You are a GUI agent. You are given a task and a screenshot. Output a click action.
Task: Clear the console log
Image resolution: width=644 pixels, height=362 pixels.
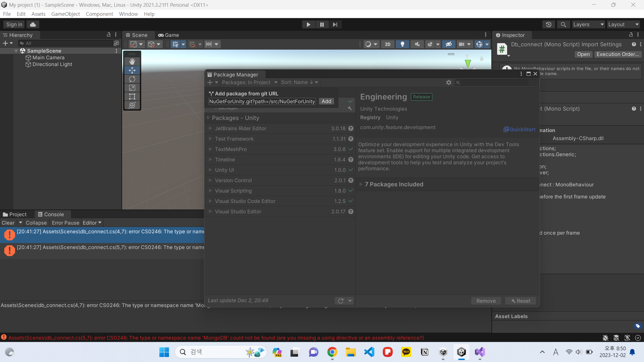pos(8,223)
